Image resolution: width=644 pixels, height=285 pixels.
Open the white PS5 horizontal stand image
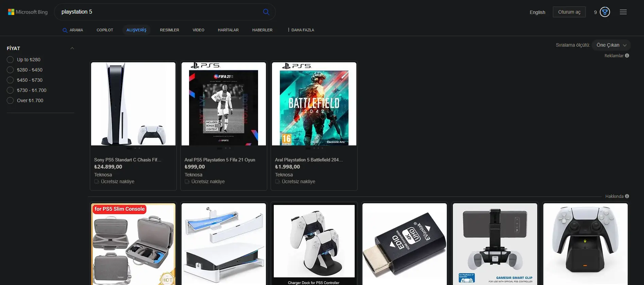(224, 244)
